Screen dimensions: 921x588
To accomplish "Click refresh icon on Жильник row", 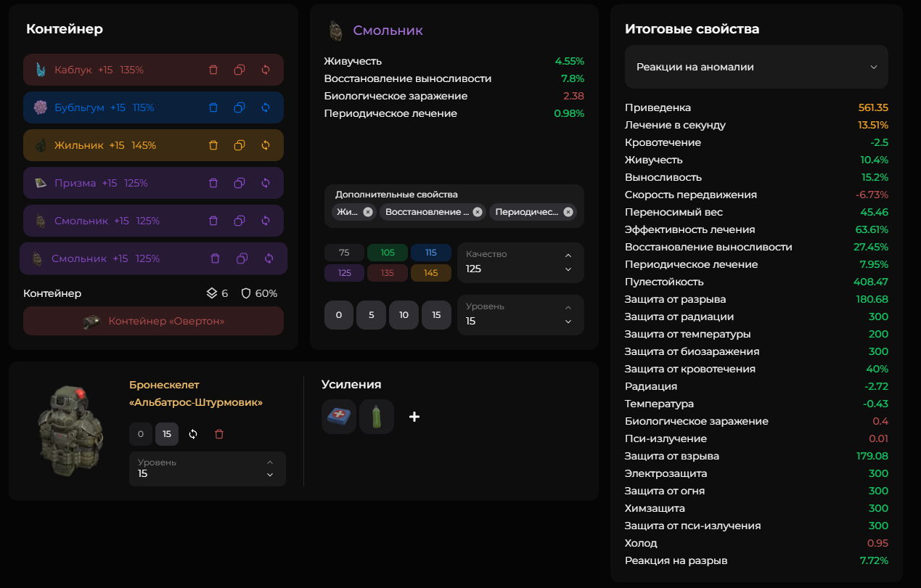I will click(x=266, y=145).
